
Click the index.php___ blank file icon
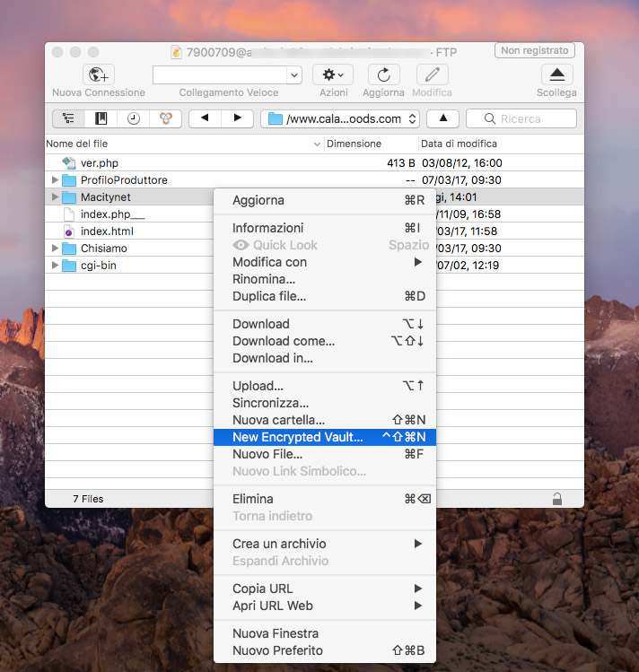[68, 214]
